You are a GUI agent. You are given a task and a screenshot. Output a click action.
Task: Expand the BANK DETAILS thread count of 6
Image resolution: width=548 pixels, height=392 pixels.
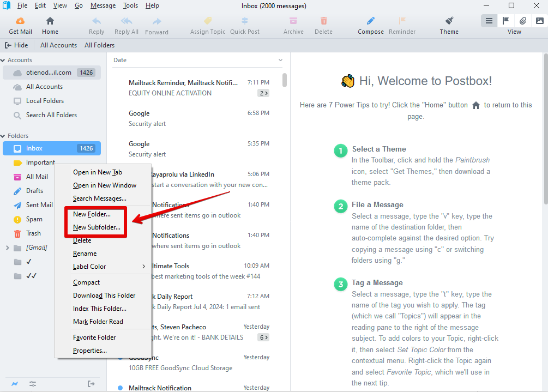[x=263, y=337]
